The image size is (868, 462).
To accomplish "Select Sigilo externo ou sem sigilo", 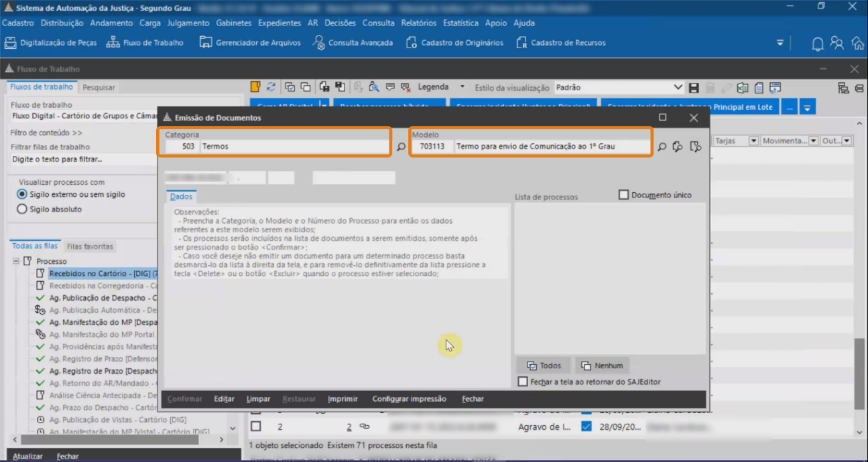I will point(72,194).
